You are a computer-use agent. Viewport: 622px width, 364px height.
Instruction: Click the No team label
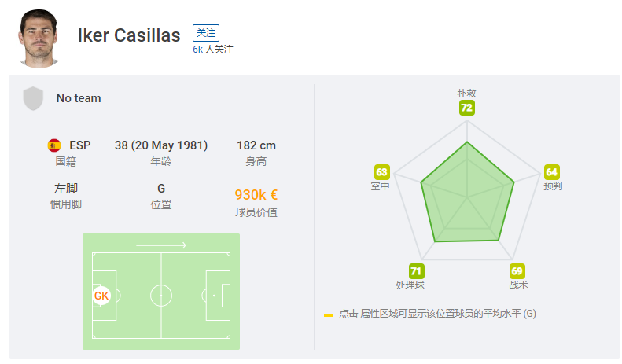(79, 98)
